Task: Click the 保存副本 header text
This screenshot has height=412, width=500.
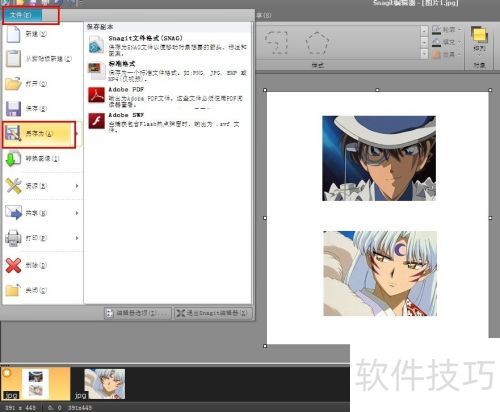Action: click(x=100, y=27)
